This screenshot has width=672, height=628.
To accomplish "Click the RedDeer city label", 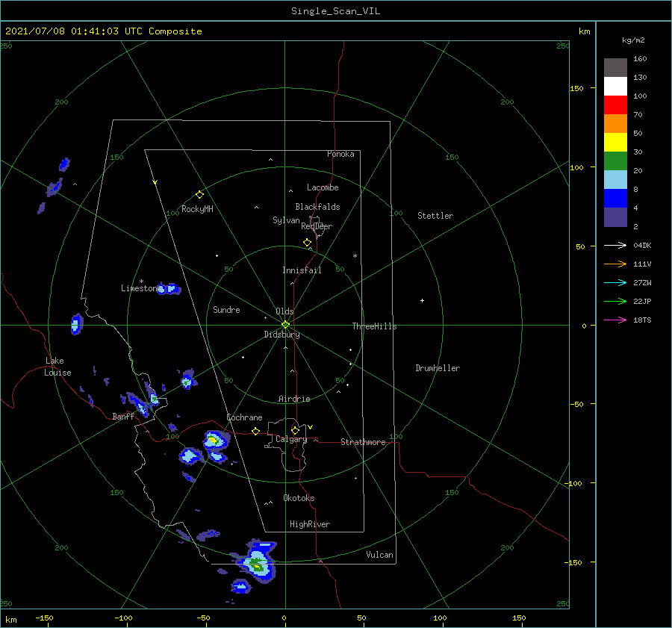I will coord(317,226).
